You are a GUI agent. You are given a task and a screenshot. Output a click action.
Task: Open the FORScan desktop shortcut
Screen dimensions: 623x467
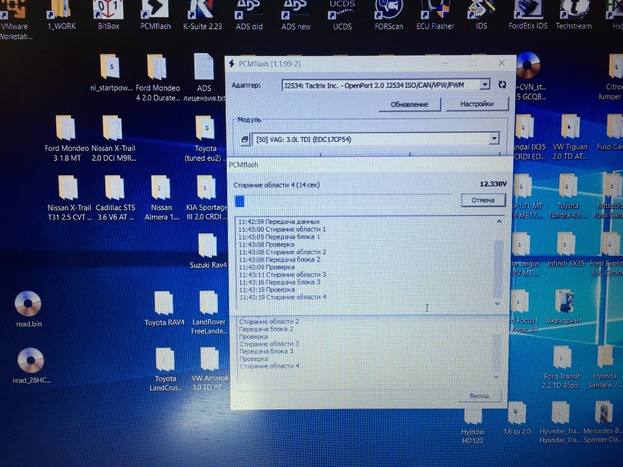[x=388, y=14]
